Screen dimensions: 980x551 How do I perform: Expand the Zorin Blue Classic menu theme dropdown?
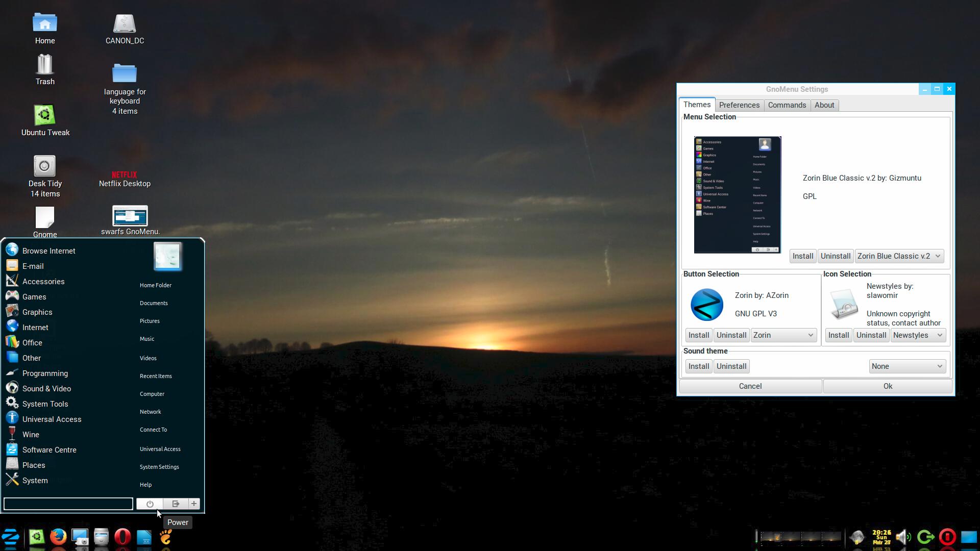click(899, 256)
